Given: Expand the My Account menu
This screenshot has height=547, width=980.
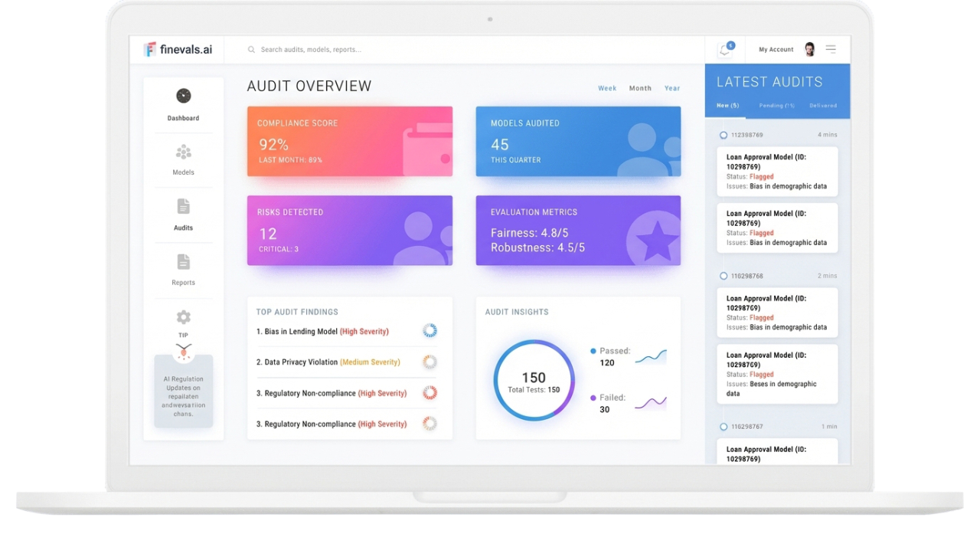Looking at the screenshot, I should point(776,50).
